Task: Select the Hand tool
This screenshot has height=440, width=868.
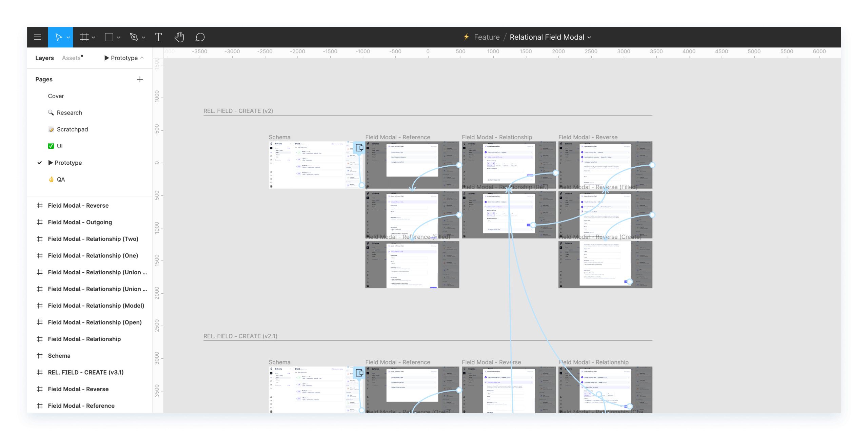Action: point(179,37)
